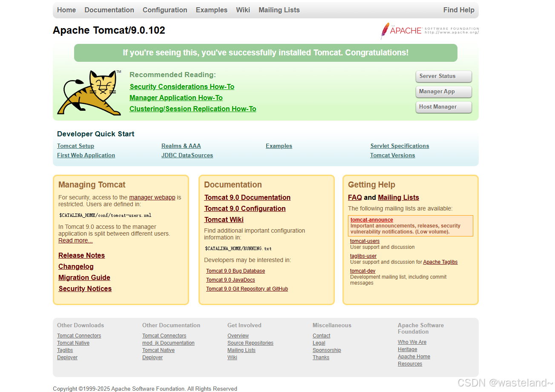This screenshot has height=392, width=555.
Task: Open Resources link under Apache Software Foundation
Action: point(410,364)
